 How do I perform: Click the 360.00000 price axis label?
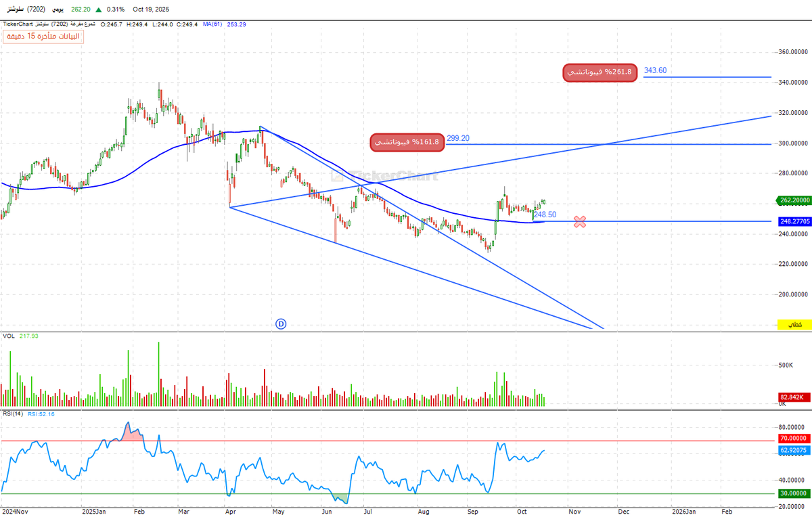(x=794, y=52)
